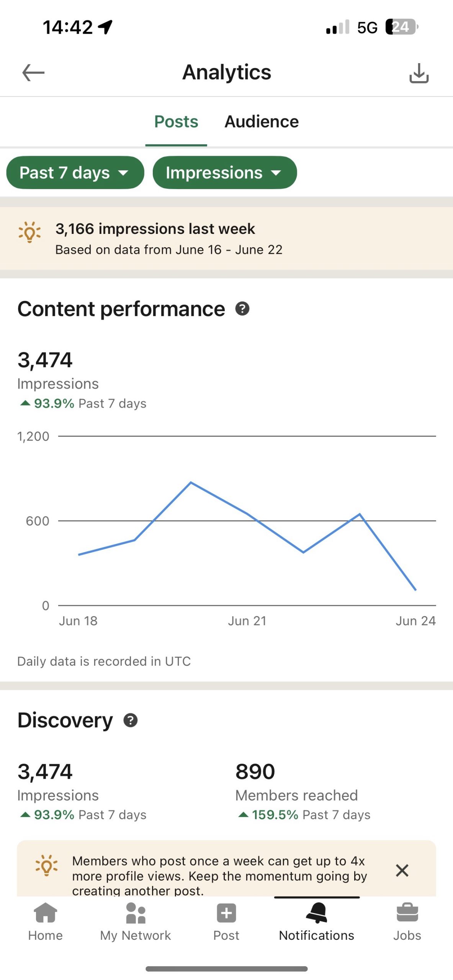This screenshot has height=980, width=453.
Task: Dismiss the posting tip banner
Action: click(x=402, y=870)
